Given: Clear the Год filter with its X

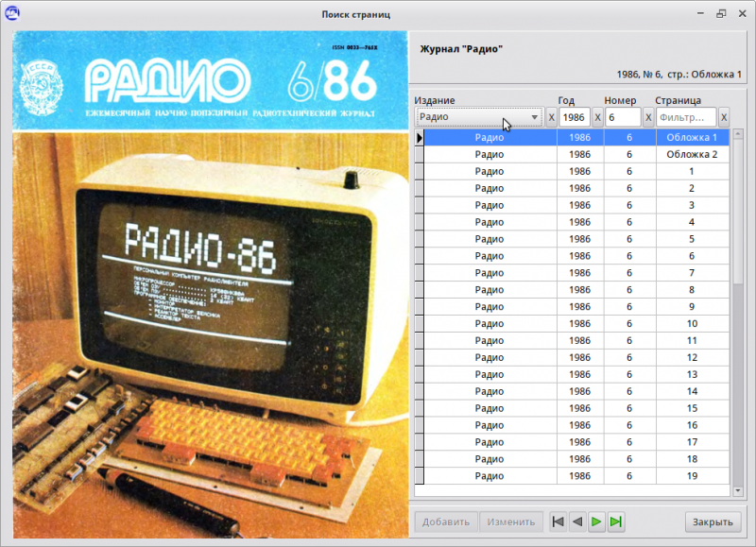Looking at the screenshot, I should [x=597, y=117].
